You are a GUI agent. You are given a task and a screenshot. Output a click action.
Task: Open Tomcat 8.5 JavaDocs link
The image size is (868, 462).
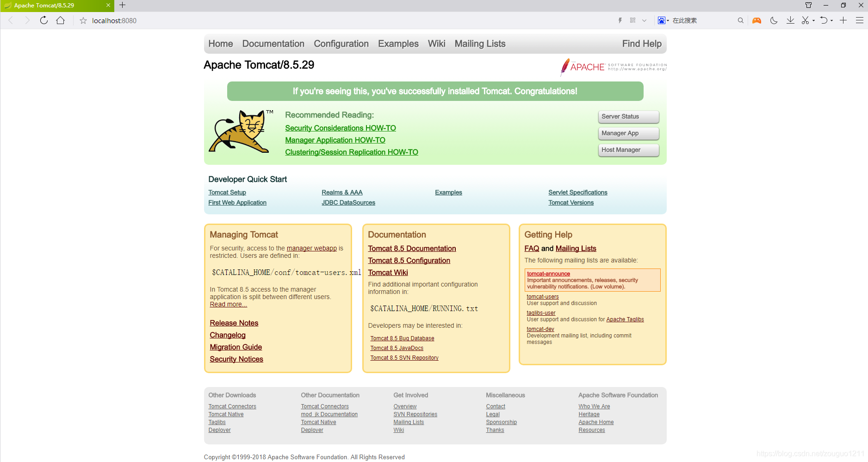pos(397,348)
